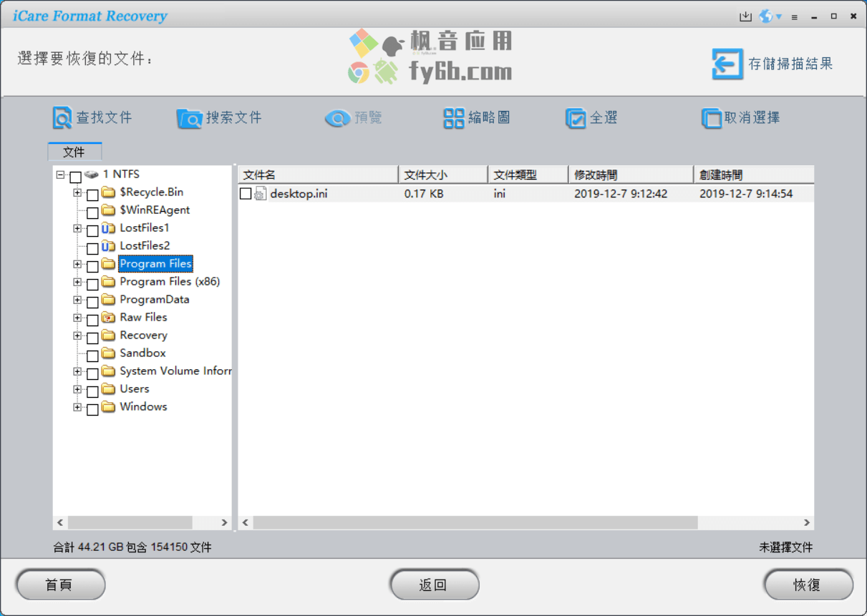Click the folder tree horizontal scrollbar thumb
The height and width of the screenshot is (616, 867).
coord(130,523)
